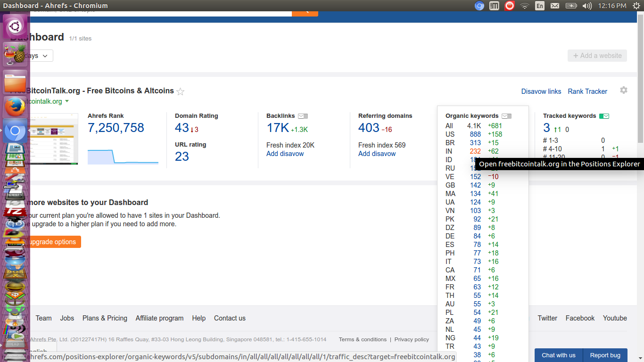Open IN organic keywords count 232
The image size is (644, 362).
click(x=475, y=151)
